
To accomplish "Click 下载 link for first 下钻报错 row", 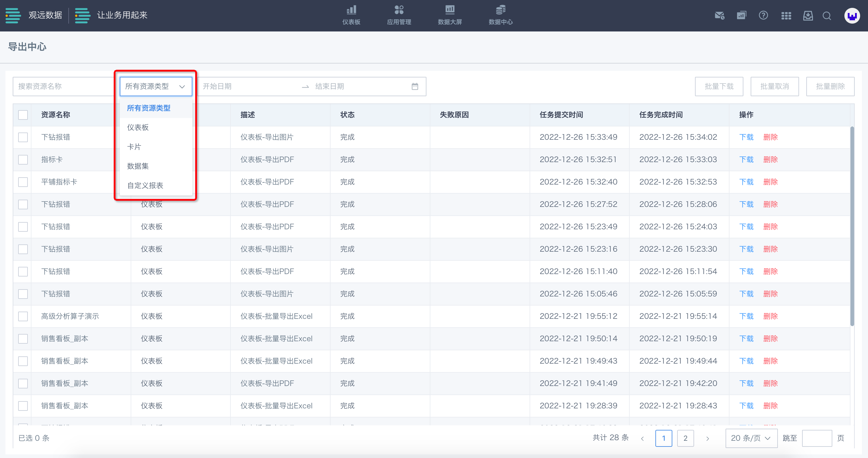I will coord(746,137).
